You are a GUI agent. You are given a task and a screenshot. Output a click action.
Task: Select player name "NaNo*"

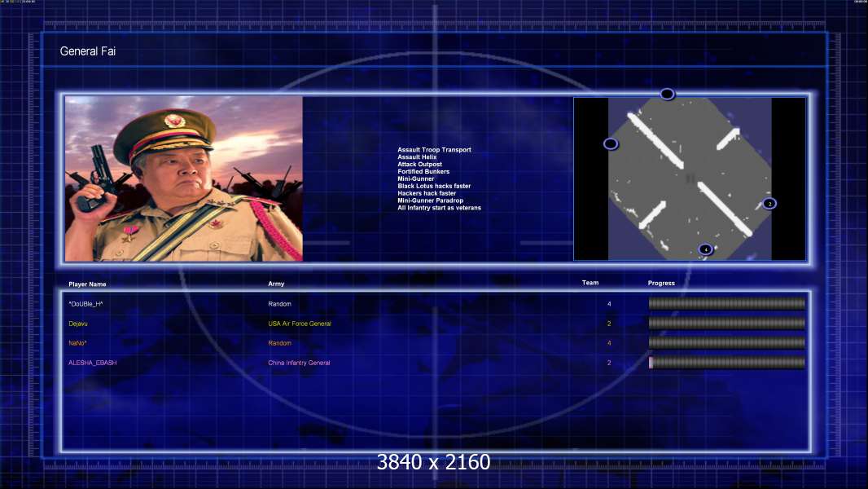pos(77,343)
